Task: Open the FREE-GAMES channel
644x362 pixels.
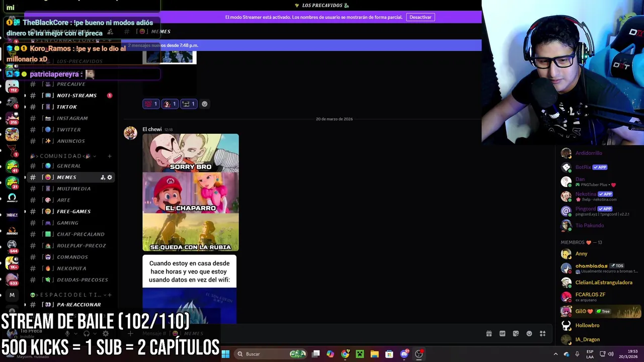Action: click(x=70, y=212)
